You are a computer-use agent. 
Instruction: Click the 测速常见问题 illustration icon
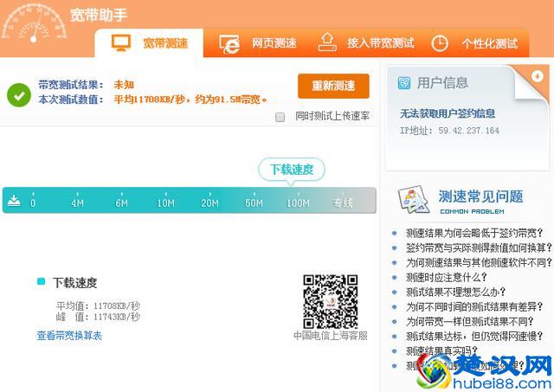(414, 200)
